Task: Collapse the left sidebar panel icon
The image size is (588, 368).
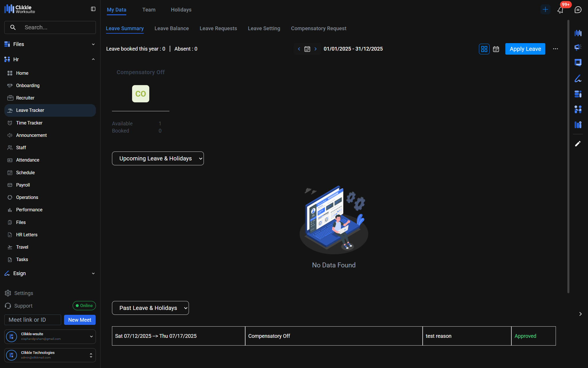Action: tap(93, 9)
